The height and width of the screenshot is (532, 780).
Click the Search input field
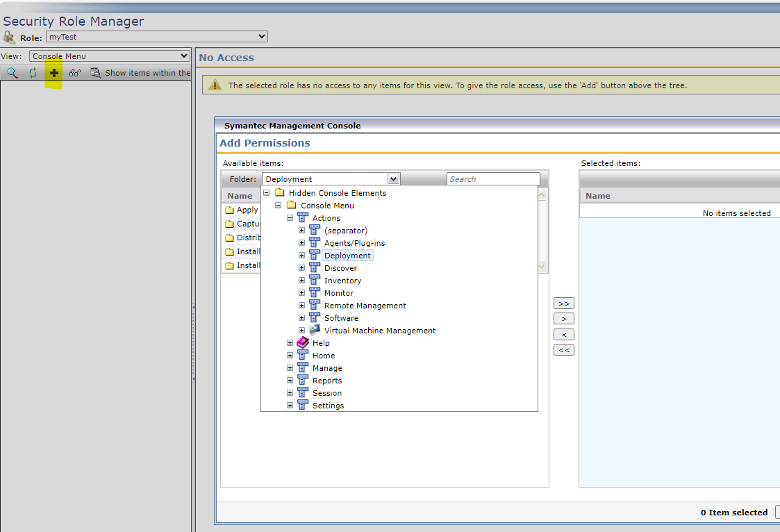[492, 179]
